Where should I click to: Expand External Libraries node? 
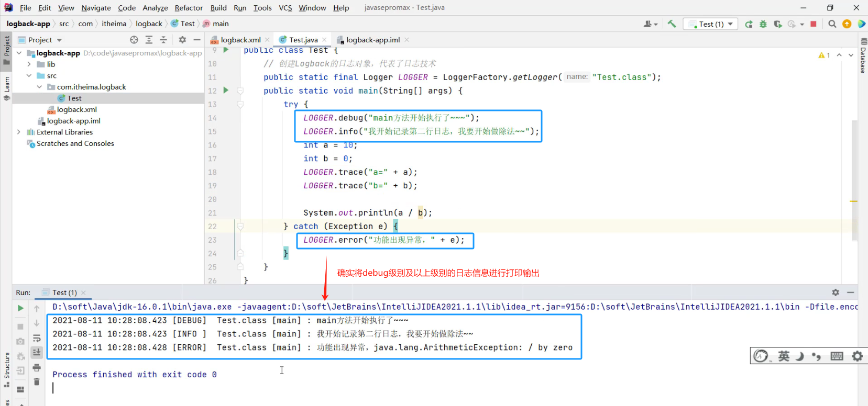[19, 132]
